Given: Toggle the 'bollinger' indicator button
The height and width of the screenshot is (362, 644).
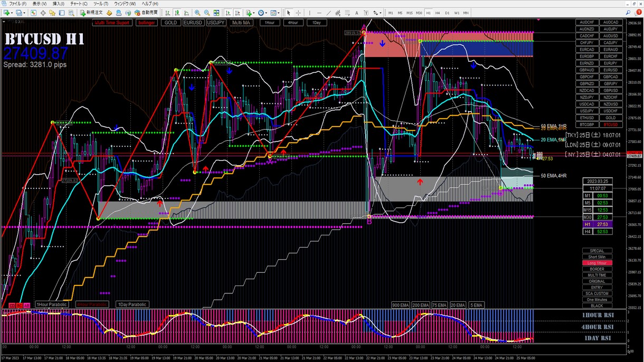Looking at the screenshot, I should tap(147, 23).
